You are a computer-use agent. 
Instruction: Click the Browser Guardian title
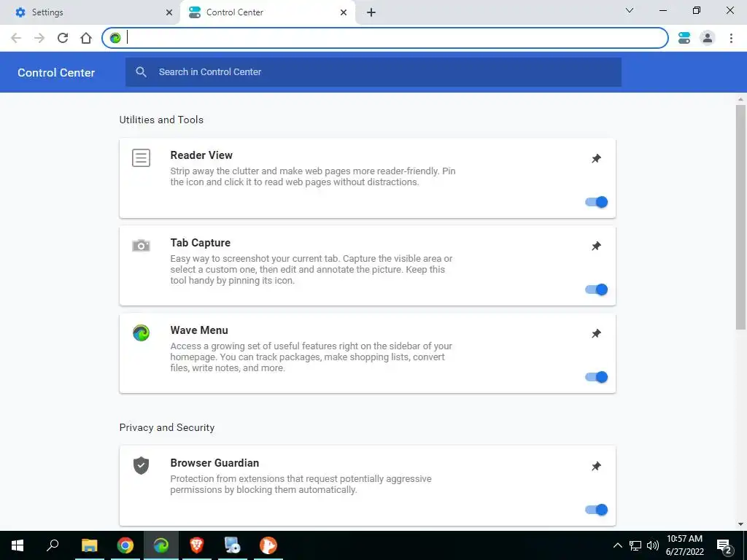click(x=215, y=463)
